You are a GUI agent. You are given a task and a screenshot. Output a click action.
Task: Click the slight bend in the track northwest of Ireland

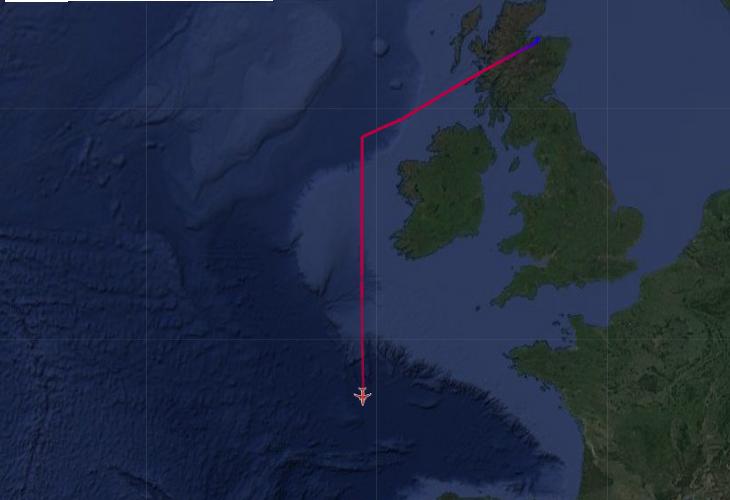403,118
